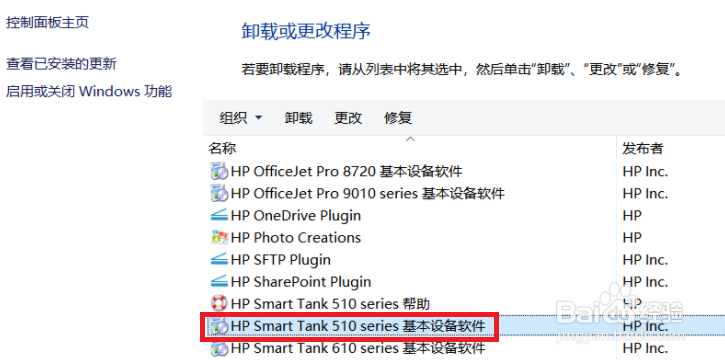Viewport: 725px width, 360px height.
Task: Click the HP SharePoint Plugin icon
Action: [x=219, y=281]
